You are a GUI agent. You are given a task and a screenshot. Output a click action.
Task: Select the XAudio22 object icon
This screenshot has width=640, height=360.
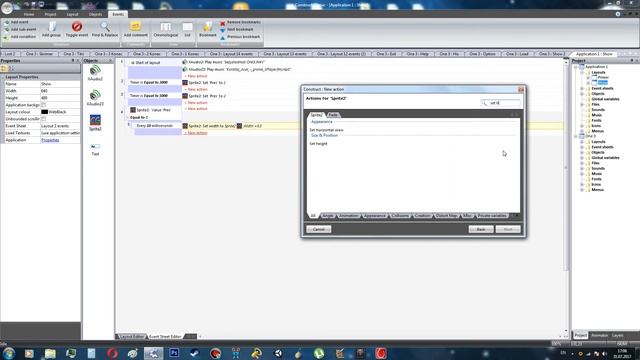click(95, 95)
